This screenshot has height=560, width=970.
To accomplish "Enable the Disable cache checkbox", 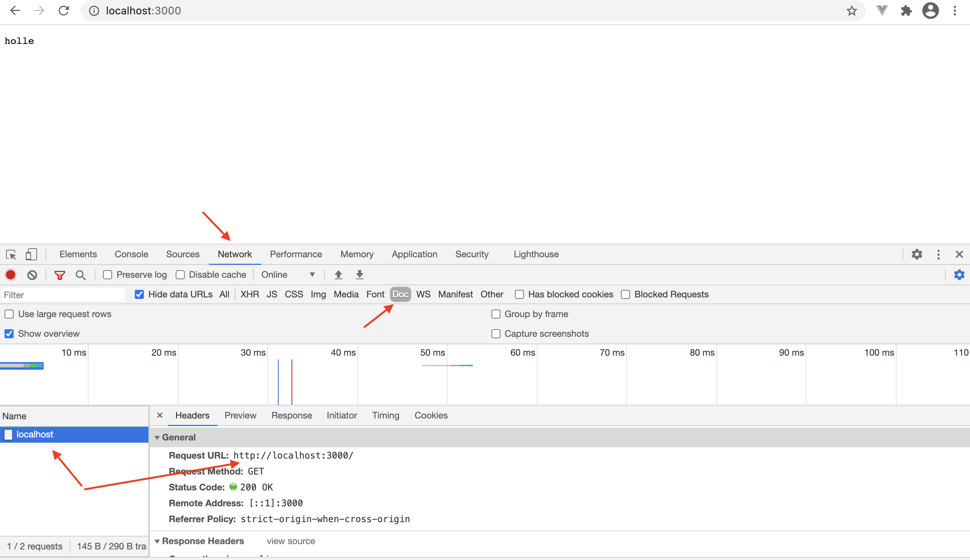I will [x=180, y=275].
